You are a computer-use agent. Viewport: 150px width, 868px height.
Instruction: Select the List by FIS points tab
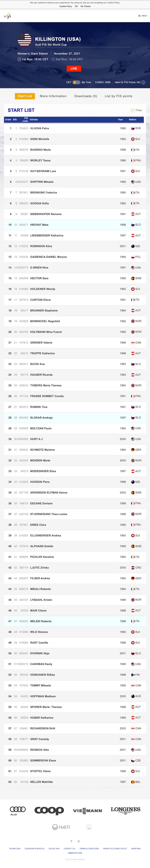click(x=119, y=96)
